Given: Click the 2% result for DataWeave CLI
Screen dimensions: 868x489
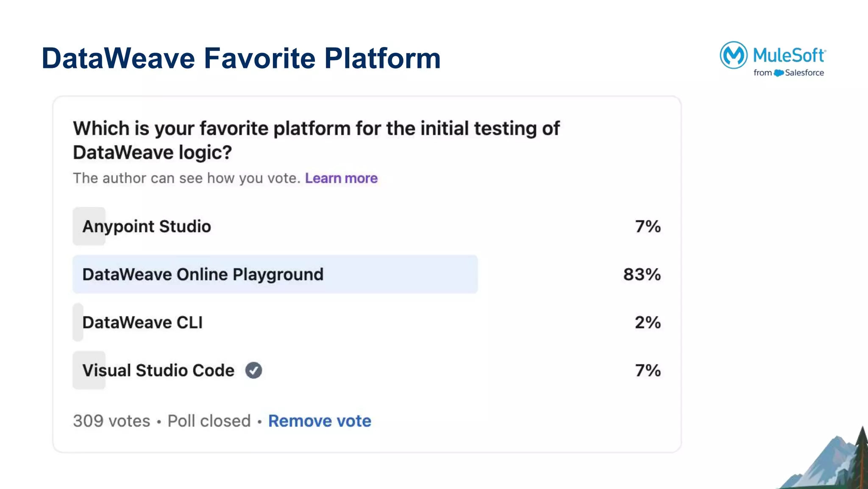Looking at the screenshot, I should (x=648, y=322).
